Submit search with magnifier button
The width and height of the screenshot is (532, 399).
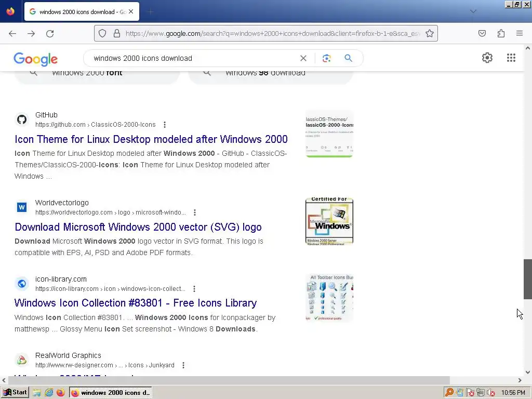[x=348, y=58]
